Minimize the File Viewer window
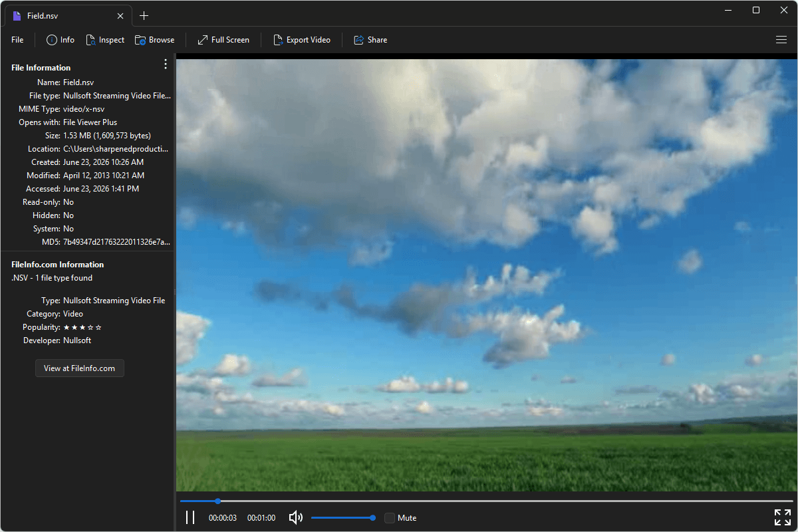 730,10
